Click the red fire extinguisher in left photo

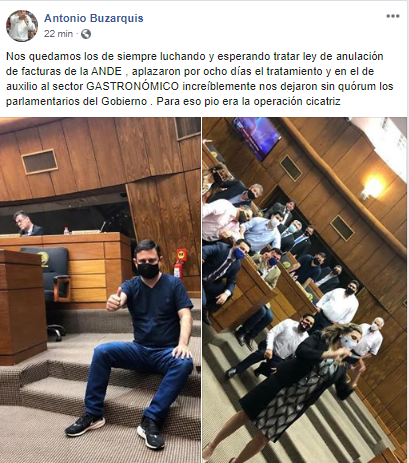179,268
